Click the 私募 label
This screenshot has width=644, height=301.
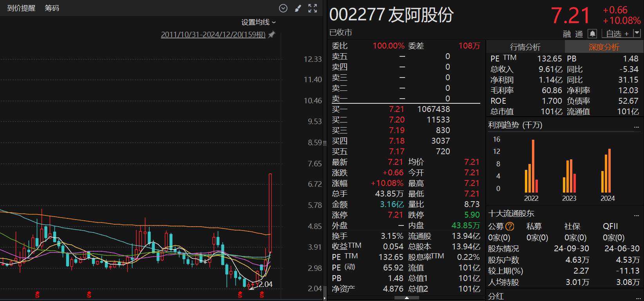(534, 226)
